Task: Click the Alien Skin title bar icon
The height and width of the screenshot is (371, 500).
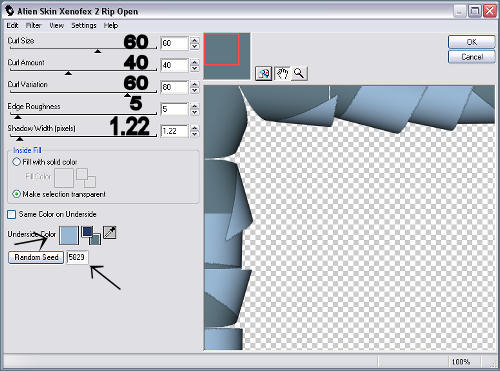Action: [x=10, y=11]
